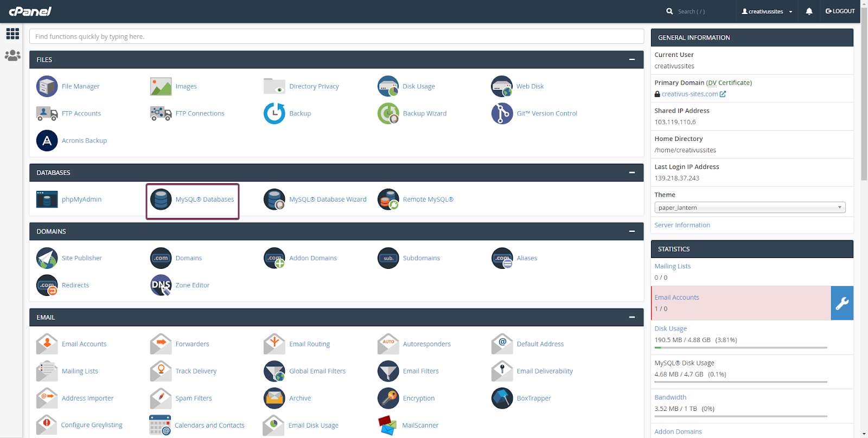Open the Forwarders envelope icon
The height and width of the screenshot is (438, 868).
pos(161,344)
